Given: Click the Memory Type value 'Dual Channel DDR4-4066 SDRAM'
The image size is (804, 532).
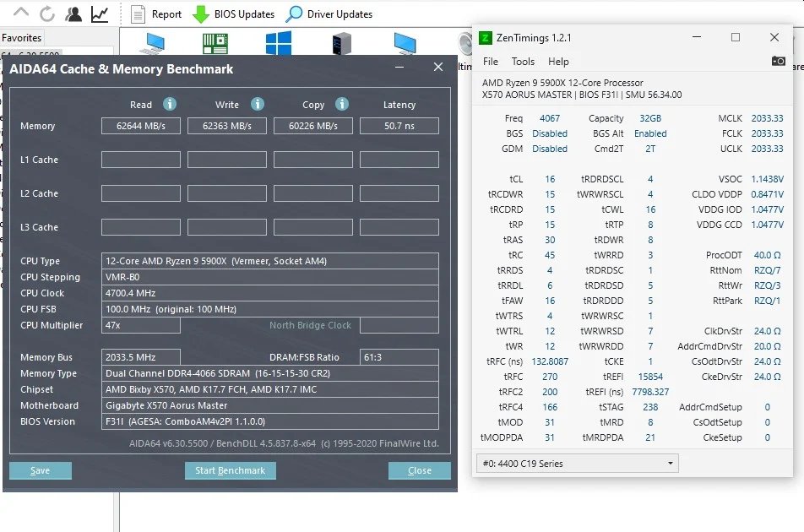Looking at the screenshot, I should click(270, 373).
